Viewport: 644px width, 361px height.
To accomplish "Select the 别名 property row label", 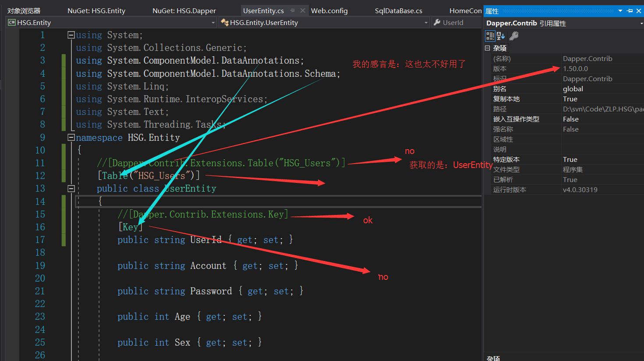I will 500,89.
